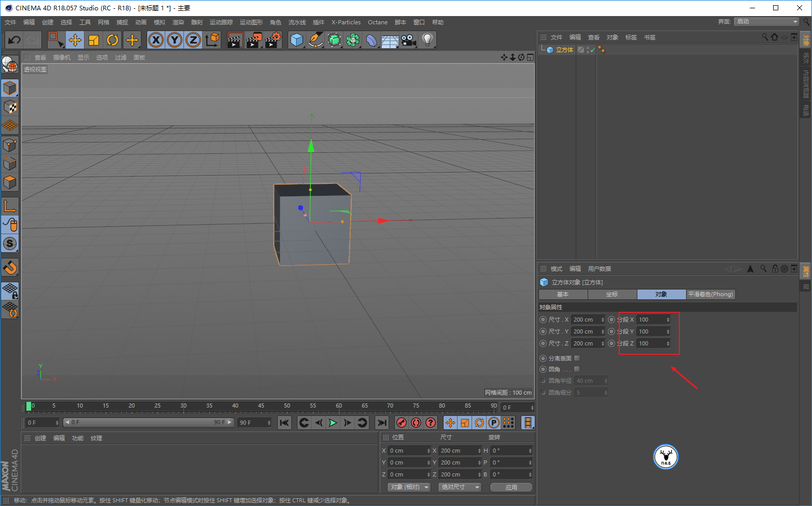Switch to the 坐标 tab
Image resolution: width=812 pixels, height=506 pixels.
[612, 294]
